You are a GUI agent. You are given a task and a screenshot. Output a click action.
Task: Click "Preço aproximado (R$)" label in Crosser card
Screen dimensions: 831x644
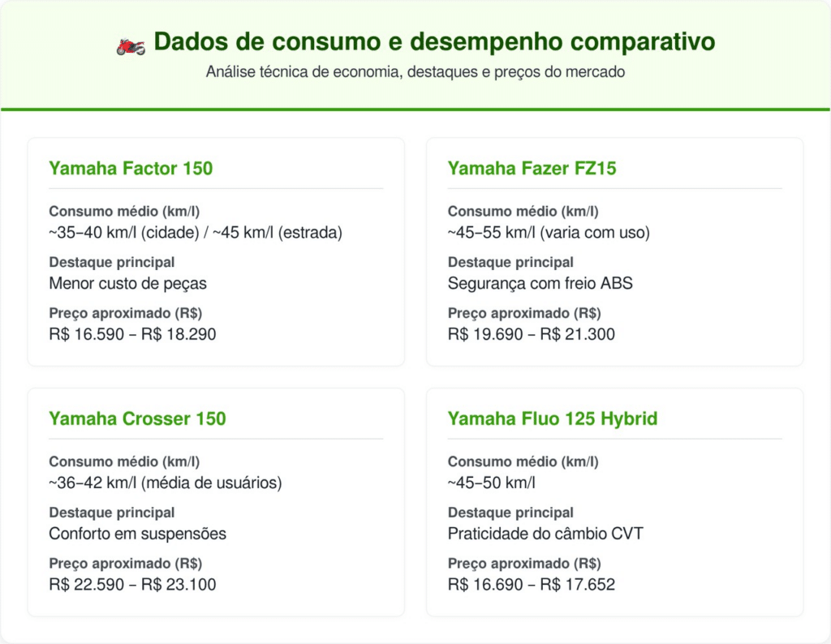pyautogui.click(x=125, y=564)
